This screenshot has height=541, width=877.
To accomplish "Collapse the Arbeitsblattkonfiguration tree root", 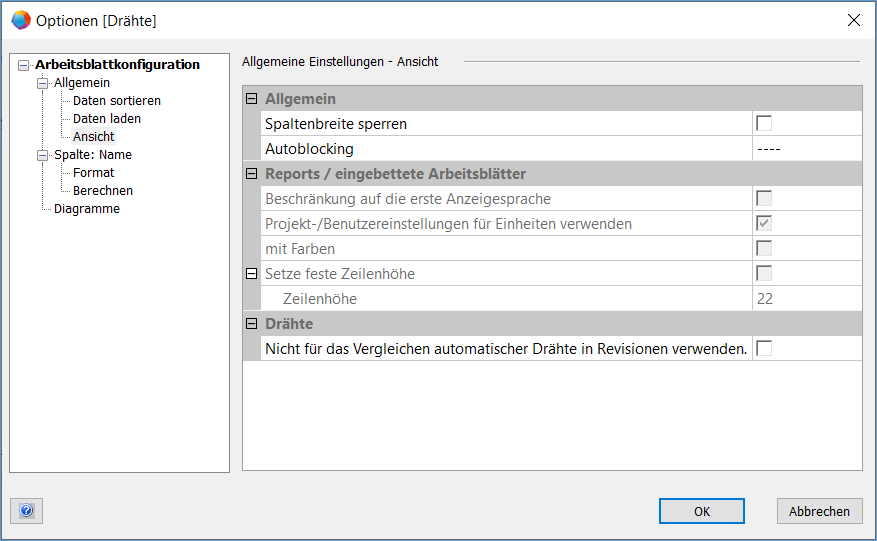I will pos(24,65).
